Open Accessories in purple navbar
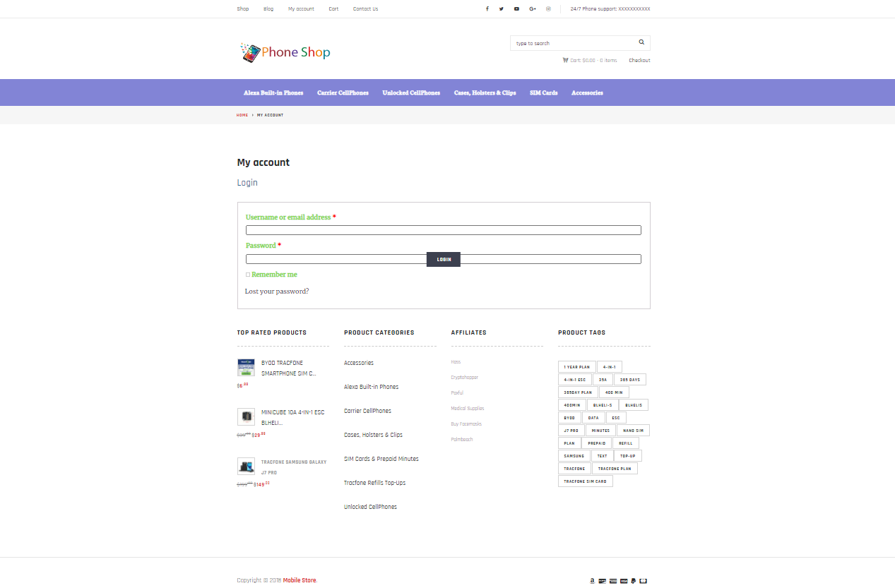 [587, 93]
